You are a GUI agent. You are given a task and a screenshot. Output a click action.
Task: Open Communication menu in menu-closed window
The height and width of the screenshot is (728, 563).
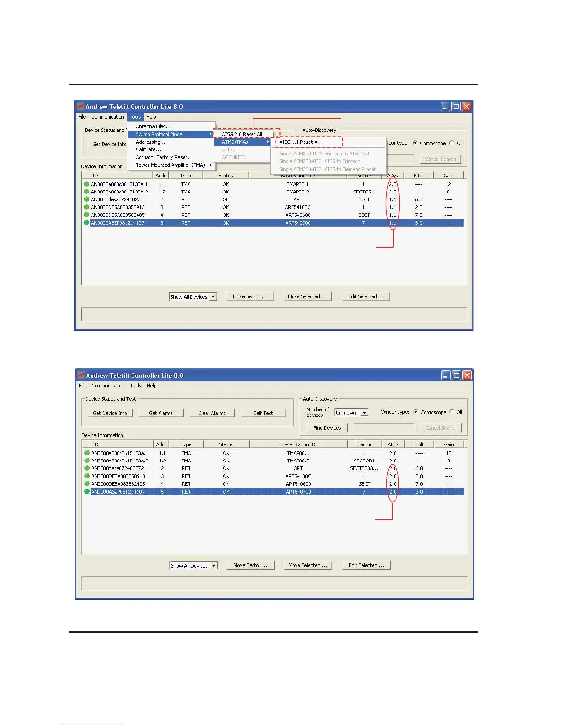[108, 386]
